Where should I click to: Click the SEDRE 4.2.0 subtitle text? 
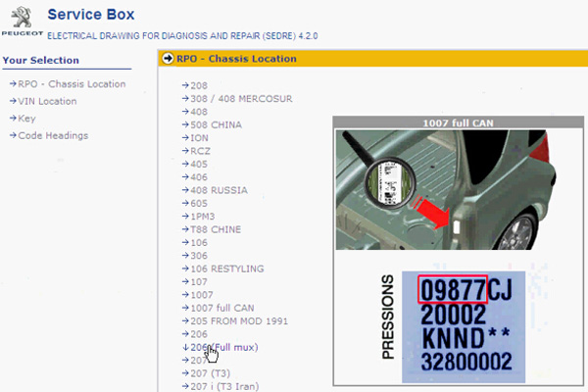pyautogui.click(x=182, y=36)
